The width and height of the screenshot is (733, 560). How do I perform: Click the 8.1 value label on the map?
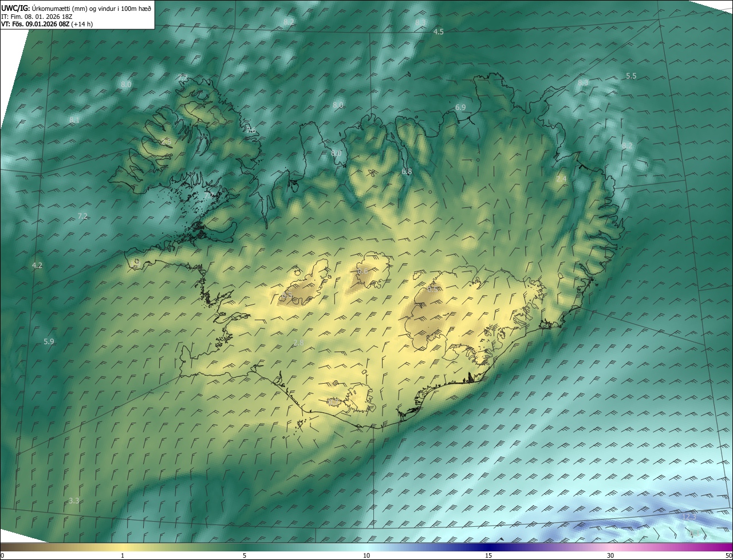pos(74,120)
